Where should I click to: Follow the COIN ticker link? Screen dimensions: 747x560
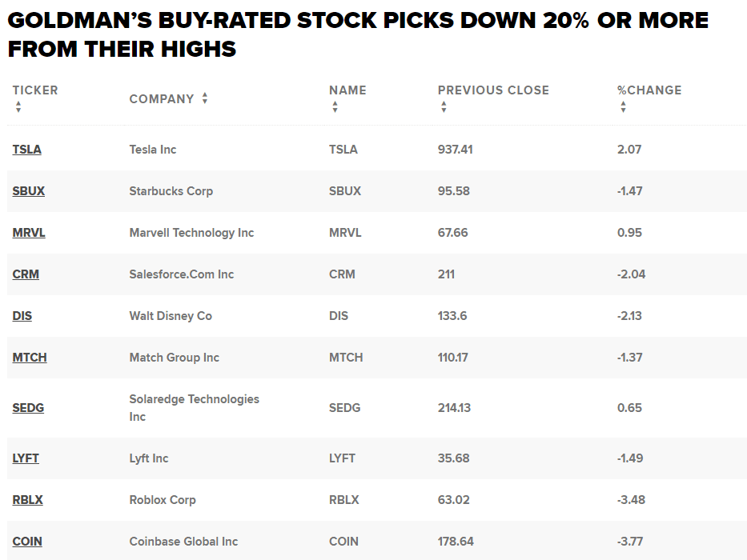pos(27,542)
